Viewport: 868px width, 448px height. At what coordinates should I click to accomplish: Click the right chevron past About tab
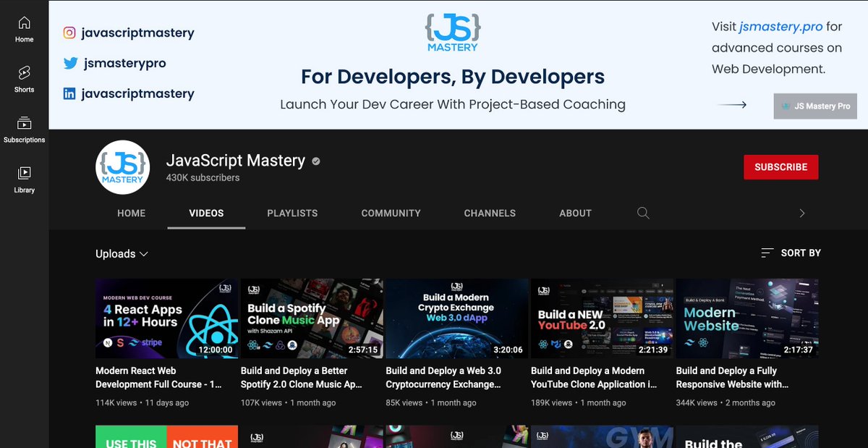click(801, 213)
